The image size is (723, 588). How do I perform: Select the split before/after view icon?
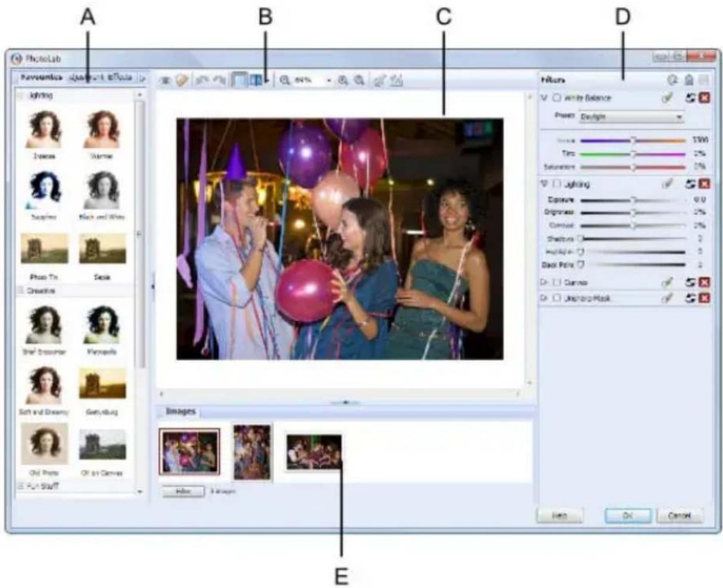pyautogui.click(x=256, y=80)
